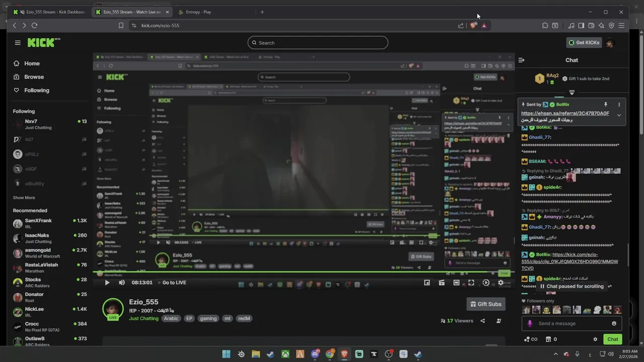This screenshot has height=362, width=644.
Task: Open Brave Leo AI sparkle icon
Action: click(x=601, y=25)
